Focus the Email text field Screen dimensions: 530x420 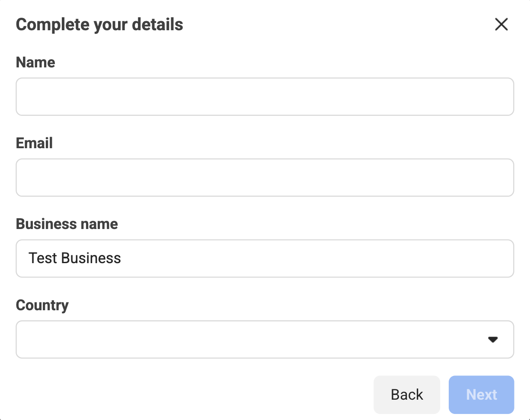click(x=265, y=178)
